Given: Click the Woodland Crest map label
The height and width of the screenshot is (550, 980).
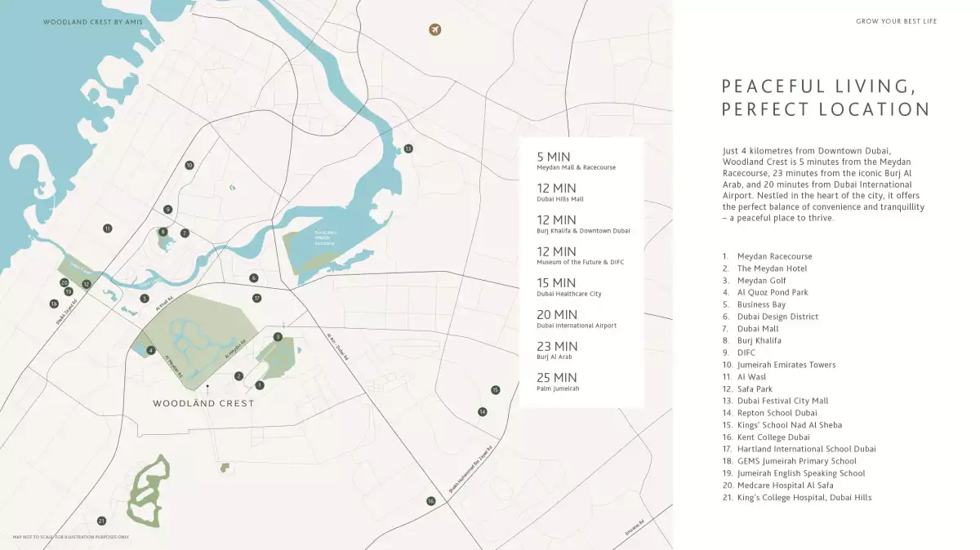Looking at the screenshot, I should click(203, 403).
